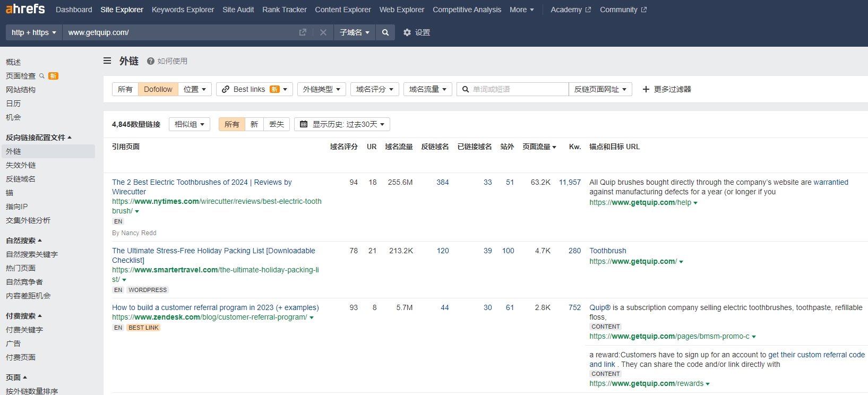Open 反链域名 in sidebar
The height and width of the screenshot is (395, 868).
[x=21, y=179]
